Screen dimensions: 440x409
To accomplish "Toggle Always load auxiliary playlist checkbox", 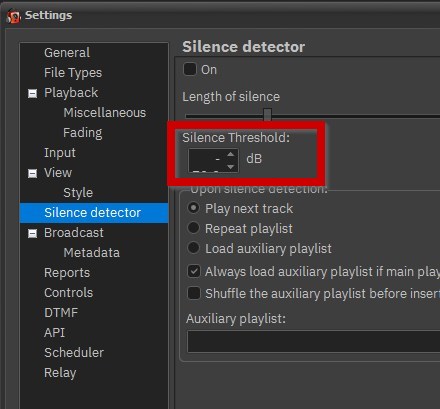I will point(194,271).
